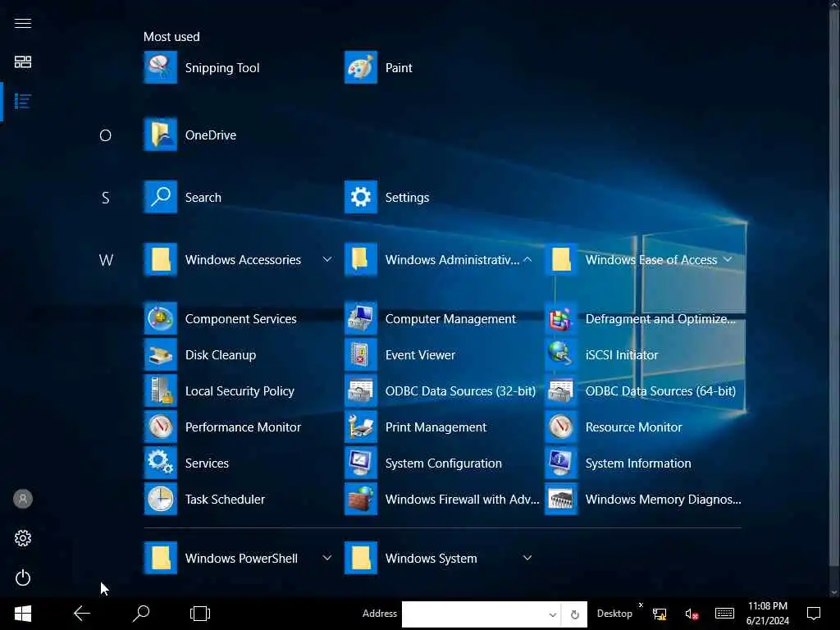Open OneDrive app icon

[160, 135]
